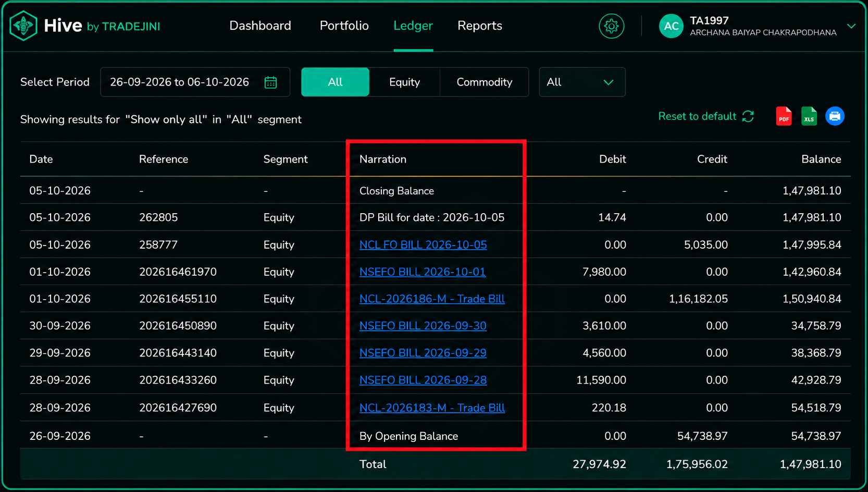The width and height of the screenshot is (868, 492).
Task: Click reference number 262805
Action: pyautogui.click(x=158, y=217)
